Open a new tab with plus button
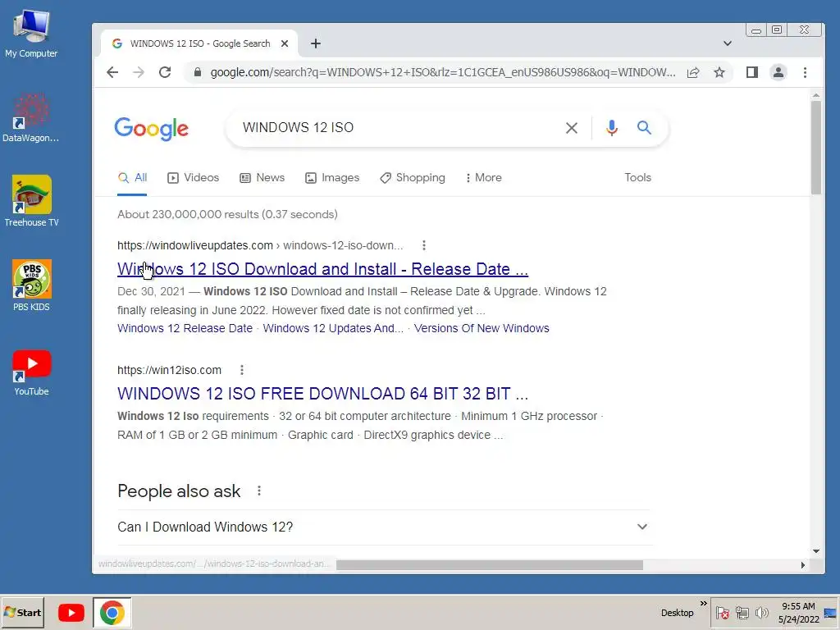Image resolution: width=840 pixels, height=630 pixels. click(316, 43)
